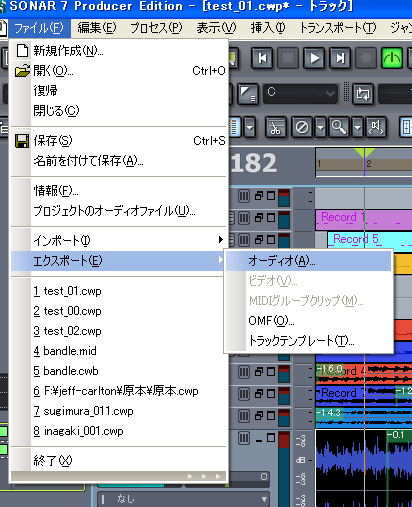Select the mute tool circle-slash icon

(302, 127)
